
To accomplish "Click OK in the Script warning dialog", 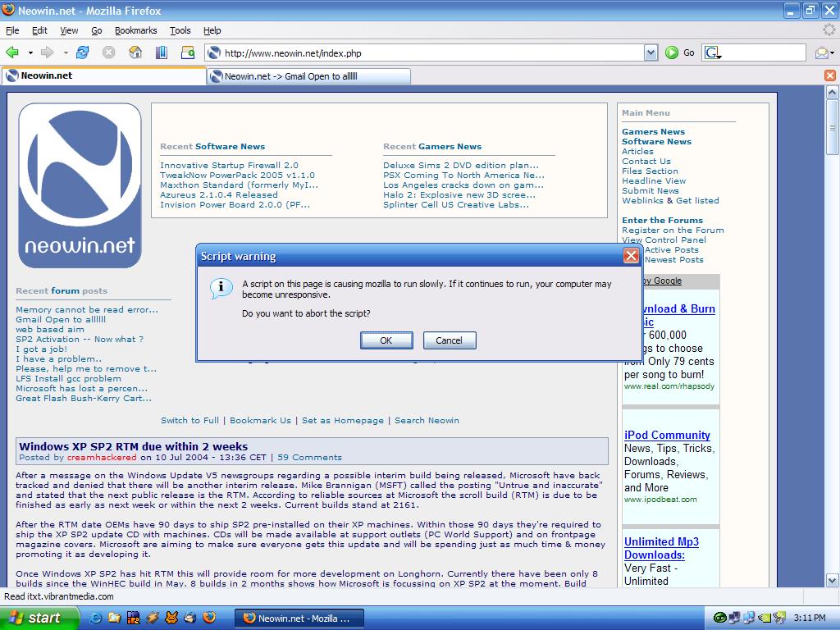I will tap(386, 340).
